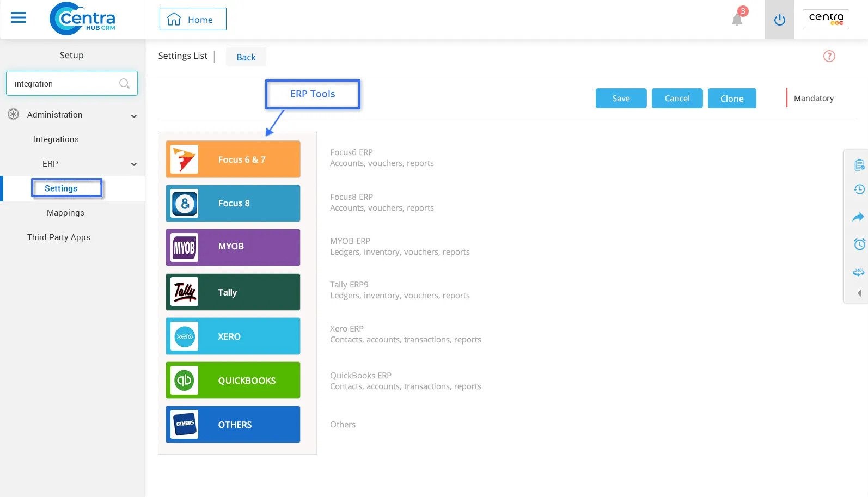Image resolution: width=868 pixels, height=497 pixels.
Task: Select the QUICKBOOKS tile
Action: (233, 381)
